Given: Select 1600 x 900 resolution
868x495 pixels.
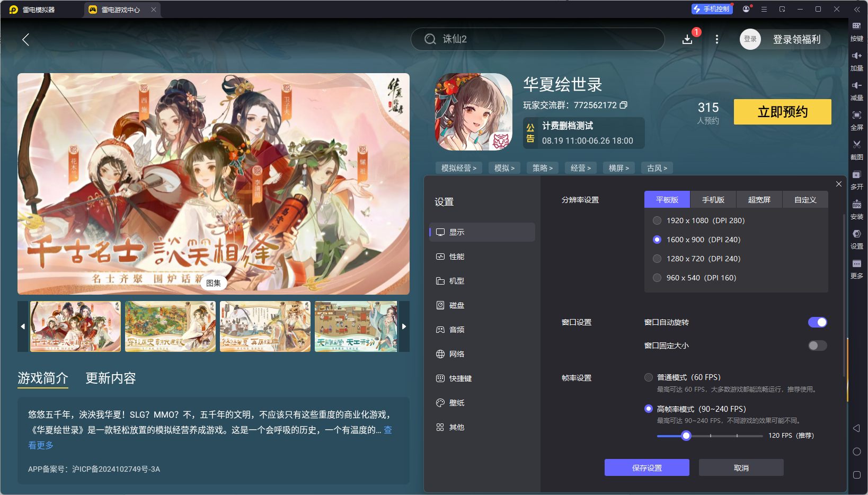Looking at the screenshot, I should point(697,240).
